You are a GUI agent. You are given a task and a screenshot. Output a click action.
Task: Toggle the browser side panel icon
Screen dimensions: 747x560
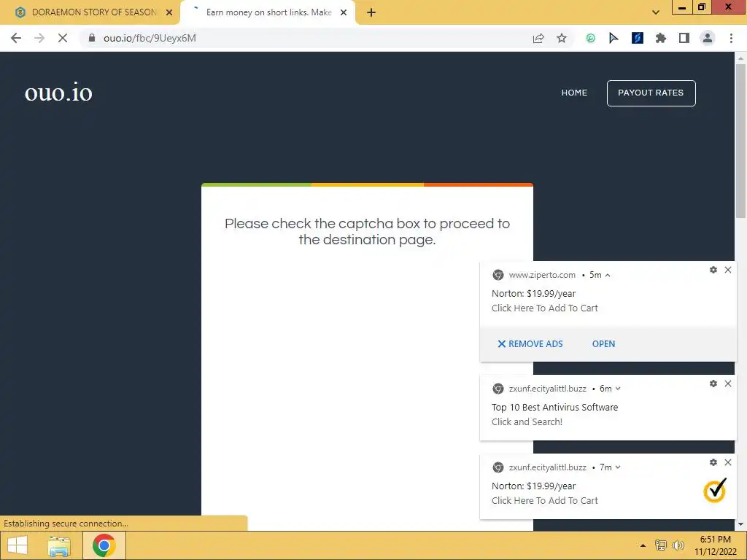(684, 38)
